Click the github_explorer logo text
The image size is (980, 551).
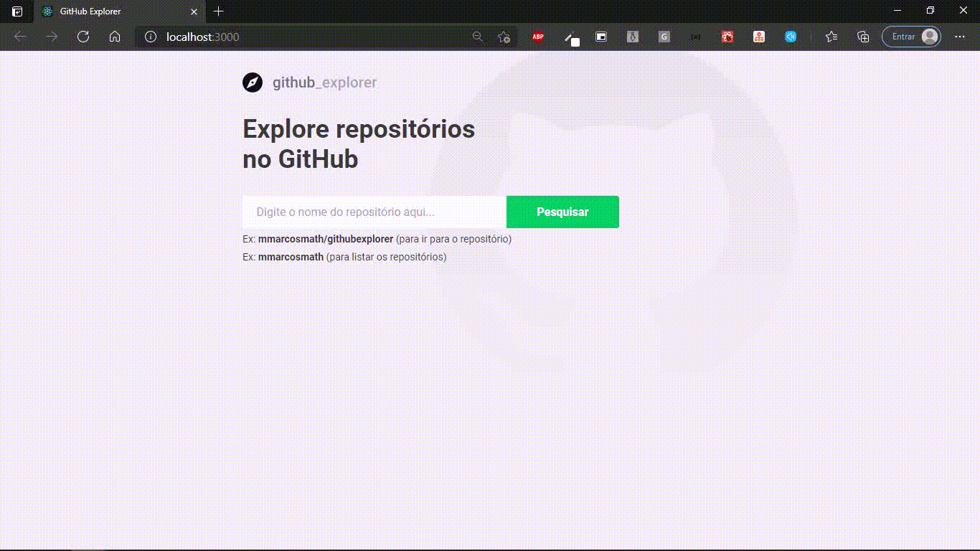tap(324, 83)
